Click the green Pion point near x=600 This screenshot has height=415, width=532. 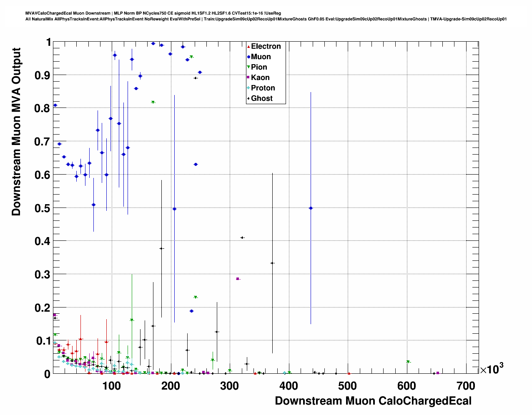coord(408,362)
